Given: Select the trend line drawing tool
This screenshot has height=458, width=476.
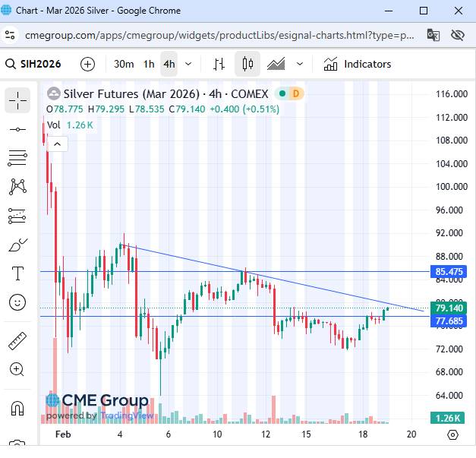Looking at the screenshot, I should 17,130.
